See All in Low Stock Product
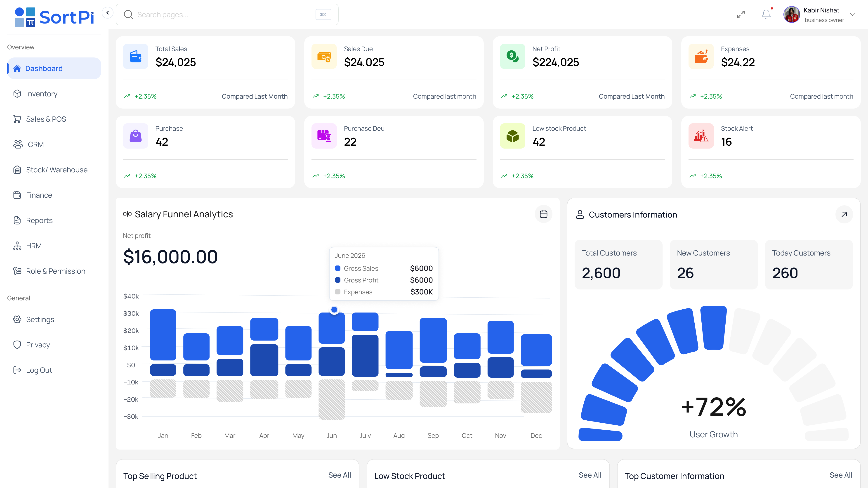 (x=590, y=475)
